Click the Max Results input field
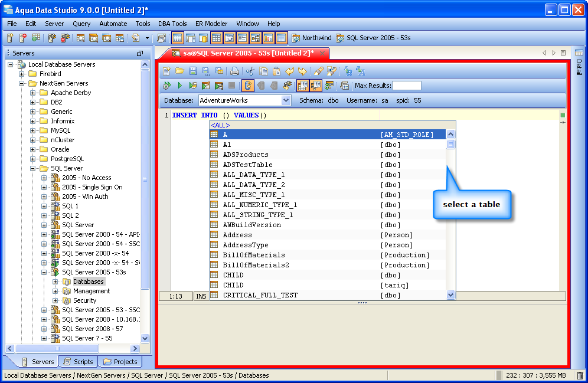Screen dimensions: 588x383 click(407, 86)
